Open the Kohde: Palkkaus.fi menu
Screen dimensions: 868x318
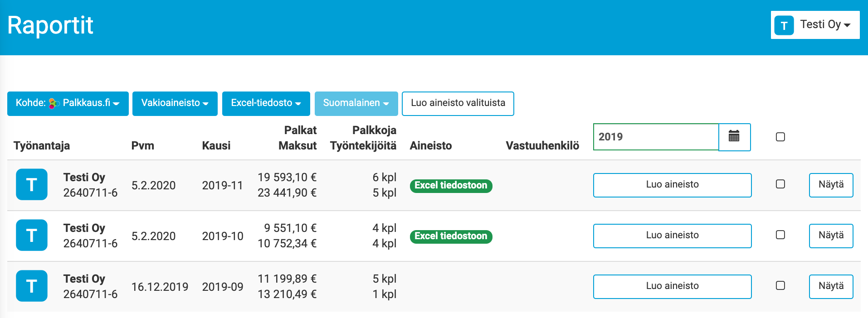68,103
